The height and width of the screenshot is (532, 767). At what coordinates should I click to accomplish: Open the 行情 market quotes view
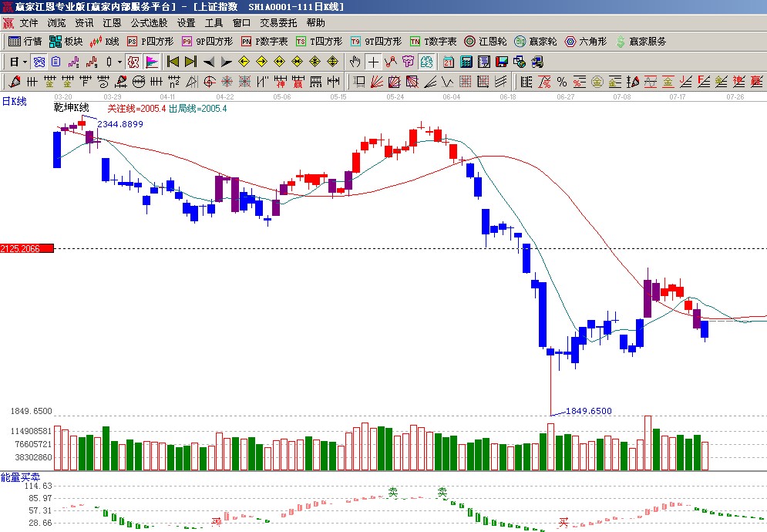point(25,42)
